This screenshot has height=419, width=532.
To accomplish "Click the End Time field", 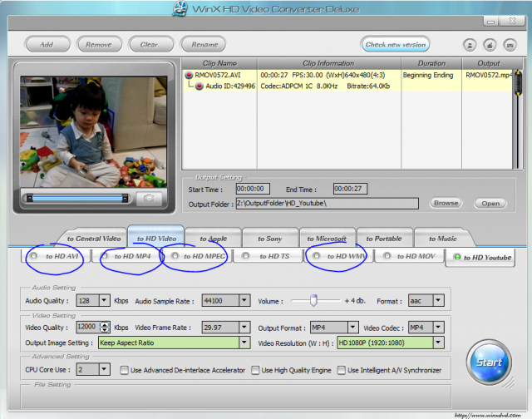I will point(350,189).
